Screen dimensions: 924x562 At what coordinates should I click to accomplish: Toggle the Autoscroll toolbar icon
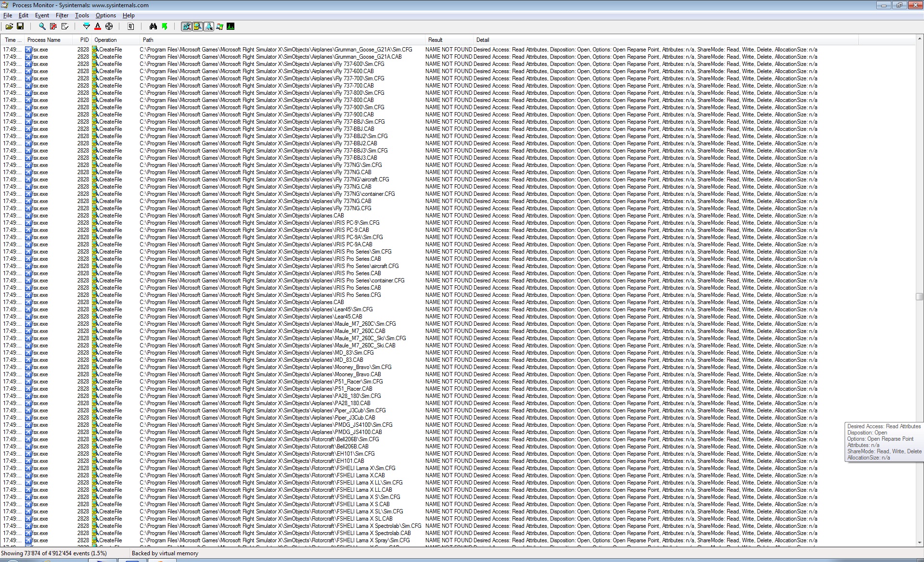[x=53, y=26]
